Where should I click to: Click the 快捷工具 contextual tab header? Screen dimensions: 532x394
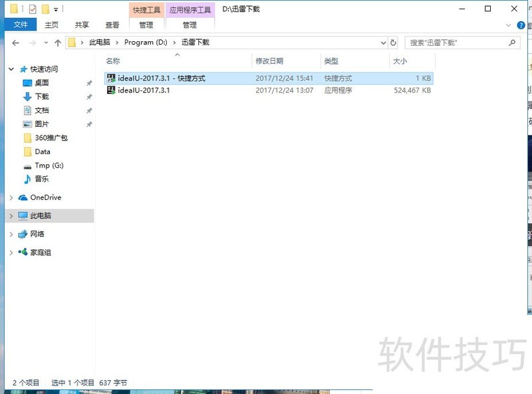[146, 10]
